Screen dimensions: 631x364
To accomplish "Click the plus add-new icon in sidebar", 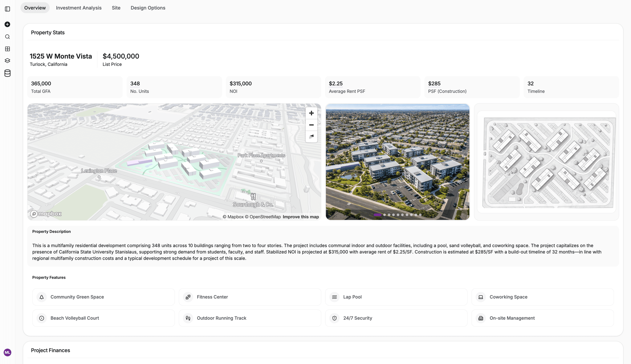I will (x=7, y=24).
